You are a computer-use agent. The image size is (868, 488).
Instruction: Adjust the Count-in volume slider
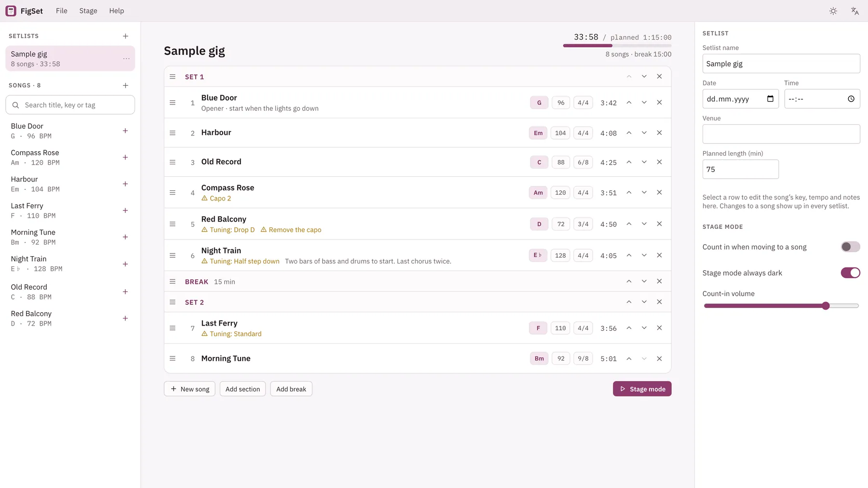[x=781, y=306]
